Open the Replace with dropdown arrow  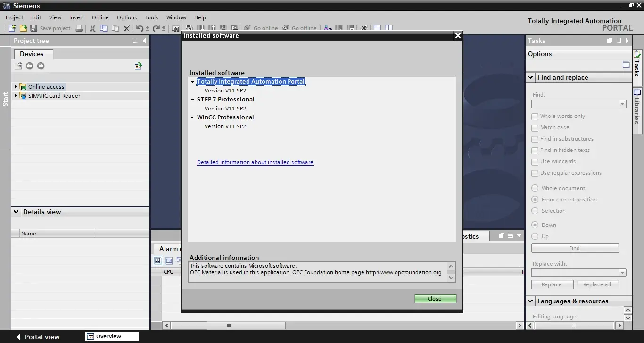622,273
